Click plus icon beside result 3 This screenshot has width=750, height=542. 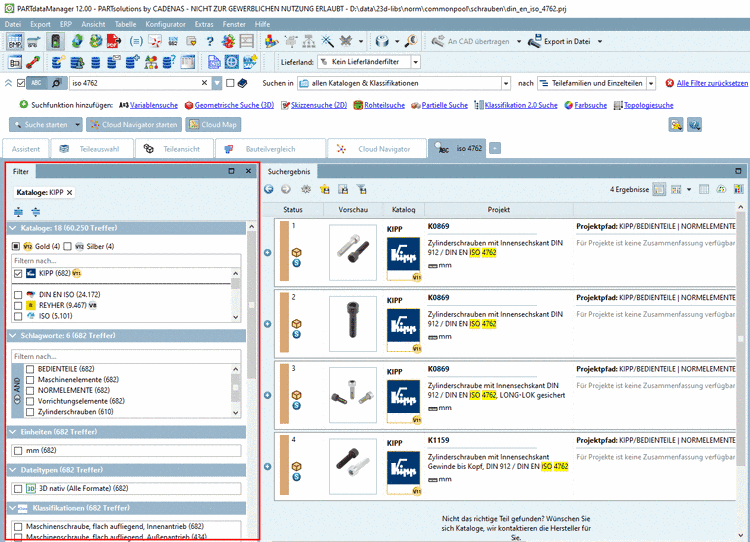point(268,395)
